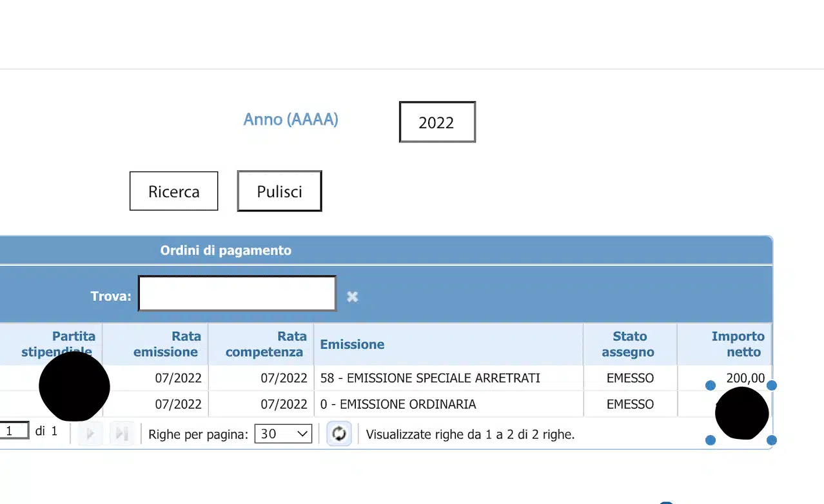Sort by the Stato assegno column header
824x504 pixels.
(629, 344)
